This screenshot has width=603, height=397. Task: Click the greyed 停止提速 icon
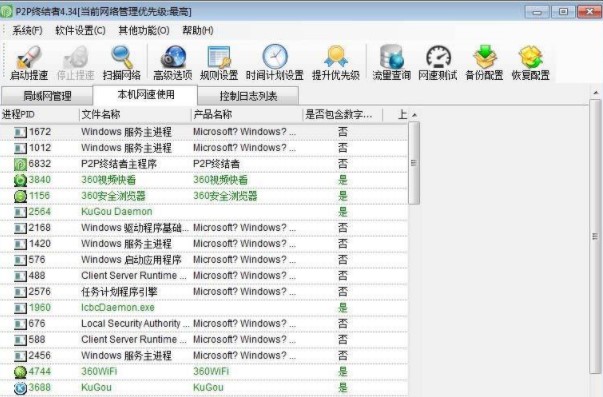[x=75, y=57]
